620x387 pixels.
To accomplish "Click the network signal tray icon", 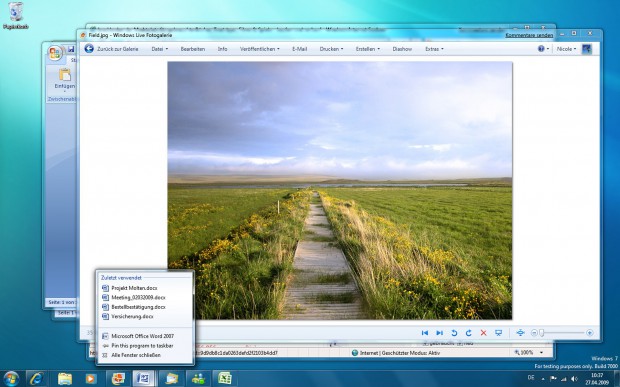I will click(564, 379).
